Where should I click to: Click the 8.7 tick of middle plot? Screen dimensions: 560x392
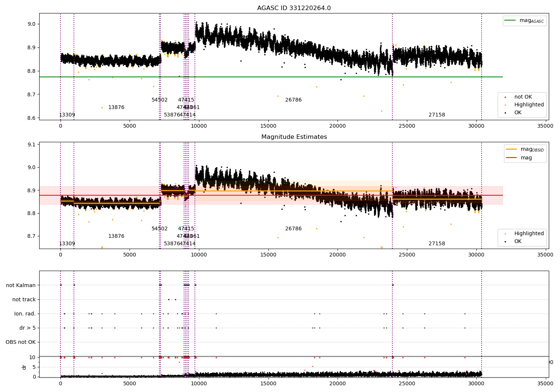pos(31,236)
